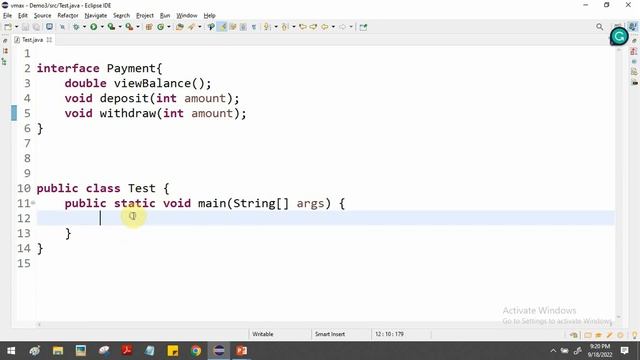The width and height of the screenshot is (640, 360).
Task: Toggle Mark Occurrences highlighter button
Action: pyautogui.click(x=222, y=27)
